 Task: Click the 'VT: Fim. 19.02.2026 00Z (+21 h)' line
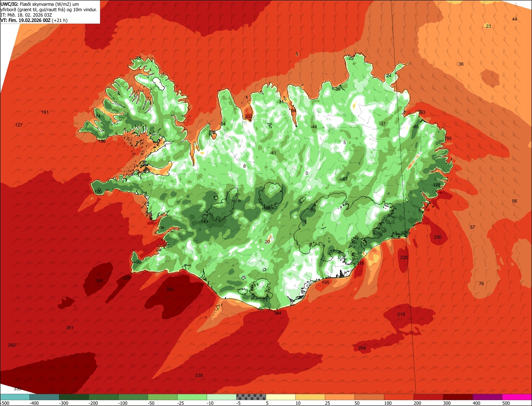[34, 20]
